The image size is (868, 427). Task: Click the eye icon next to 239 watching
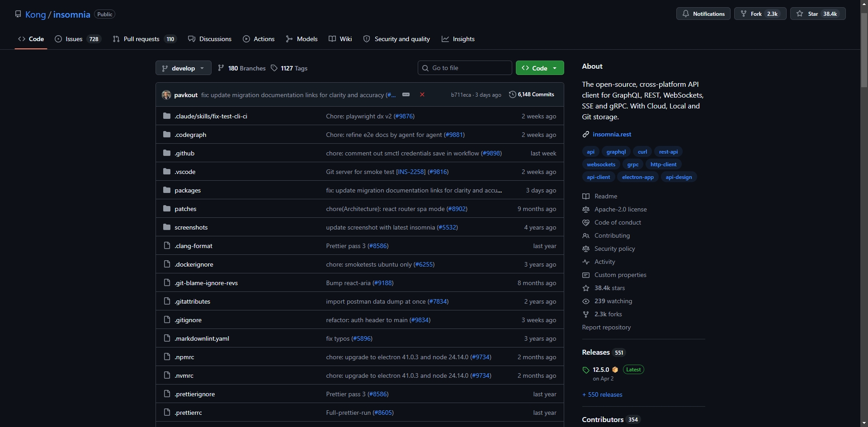[x=586, y=301]
